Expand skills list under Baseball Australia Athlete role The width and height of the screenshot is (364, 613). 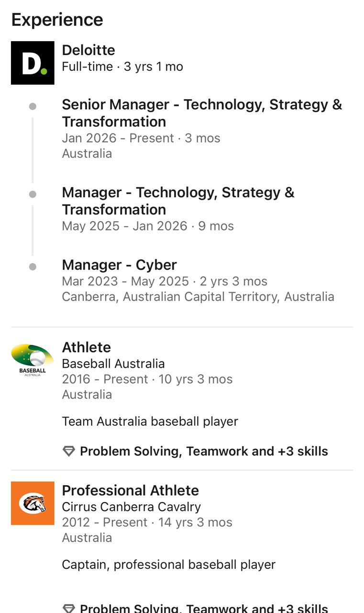coord(204,451)
